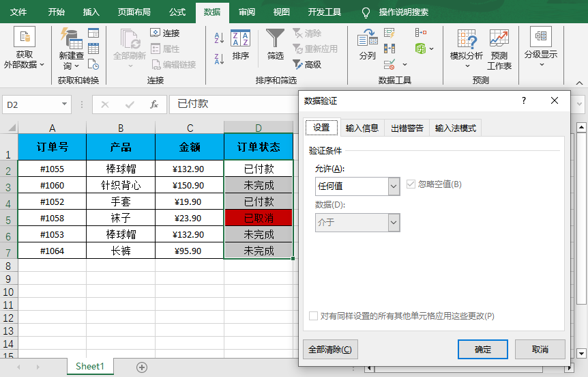588x377 pixels.
Task: Open the 页面布局 ribbon tab
Action: 134,12
